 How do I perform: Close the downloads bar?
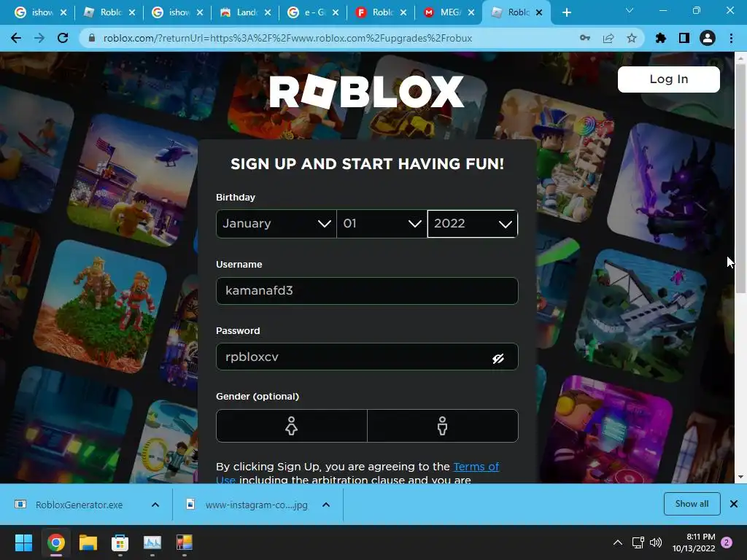click(734, 504)
